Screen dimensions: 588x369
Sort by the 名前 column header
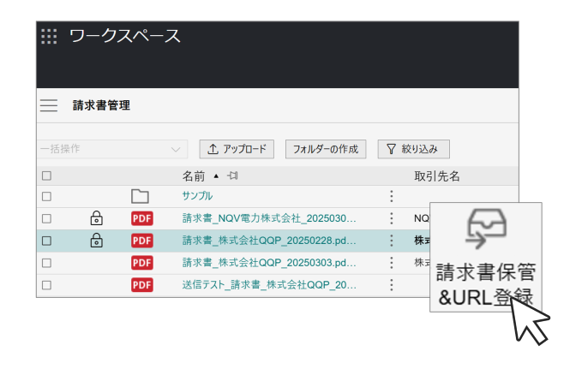194,176
